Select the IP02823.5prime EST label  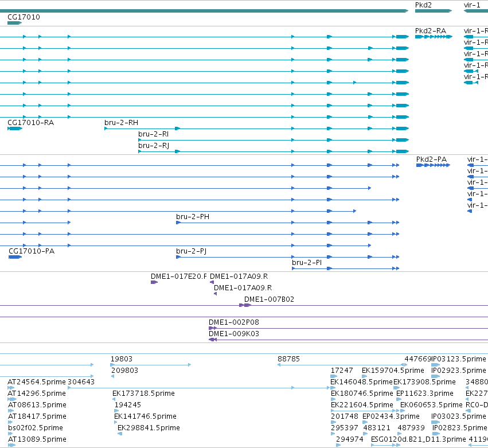point(460,428)
